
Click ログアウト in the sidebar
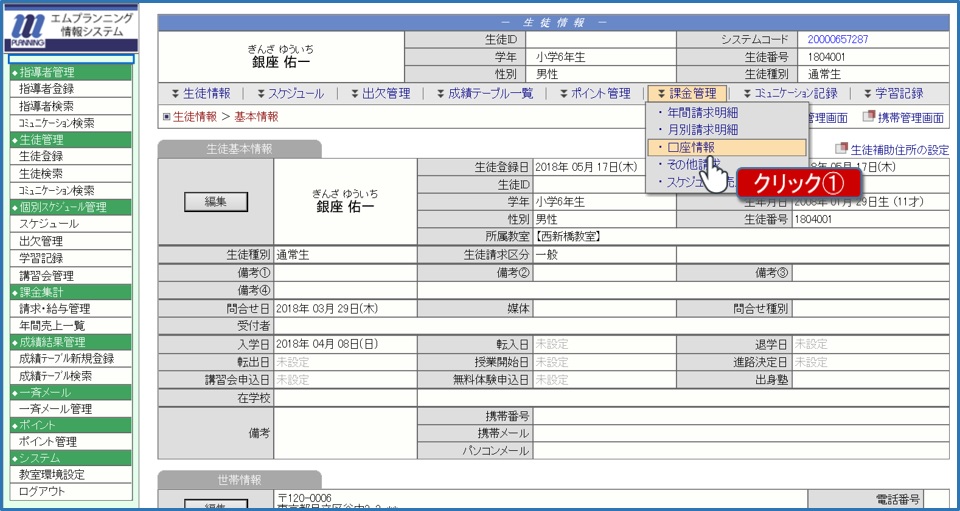(42, 491)
